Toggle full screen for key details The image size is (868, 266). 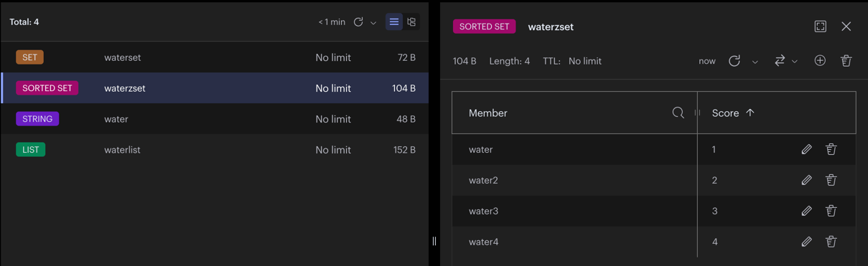821,27
